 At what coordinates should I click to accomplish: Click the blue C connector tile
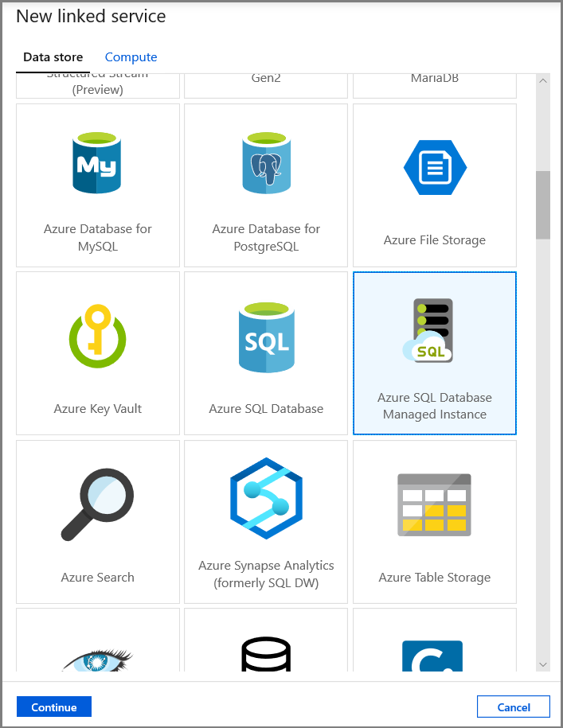coord(434,644)
